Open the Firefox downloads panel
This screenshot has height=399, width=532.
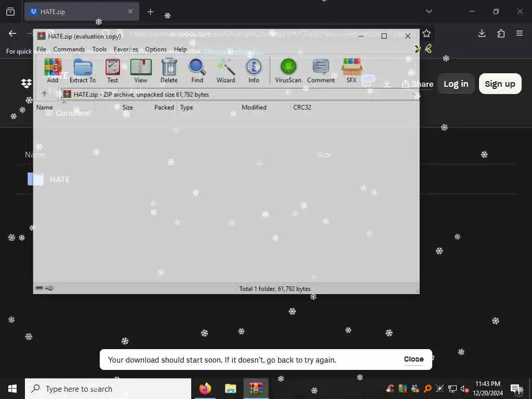point(482,33)
